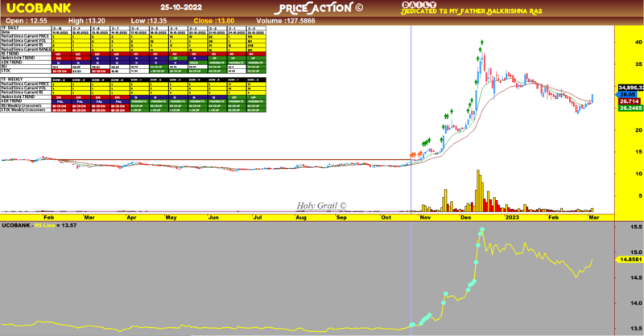The height and width of the screenshot is (336, 644).
Task: Click the RS TREND row label
Action: tap(9, 54)
